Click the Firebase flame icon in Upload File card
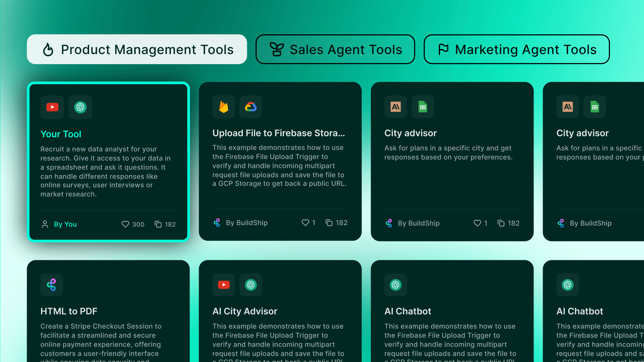 pos(224,107)
